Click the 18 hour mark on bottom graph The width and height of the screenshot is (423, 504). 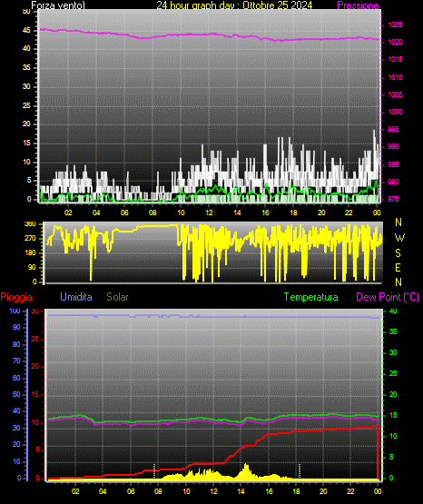[x=296, y=491]
